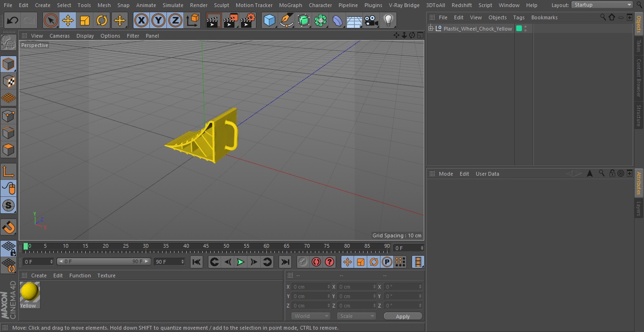This screenshot has width=644, height=332.
Task: Toggle Viewport Solo mode
Action: click(x=8, y=205)
